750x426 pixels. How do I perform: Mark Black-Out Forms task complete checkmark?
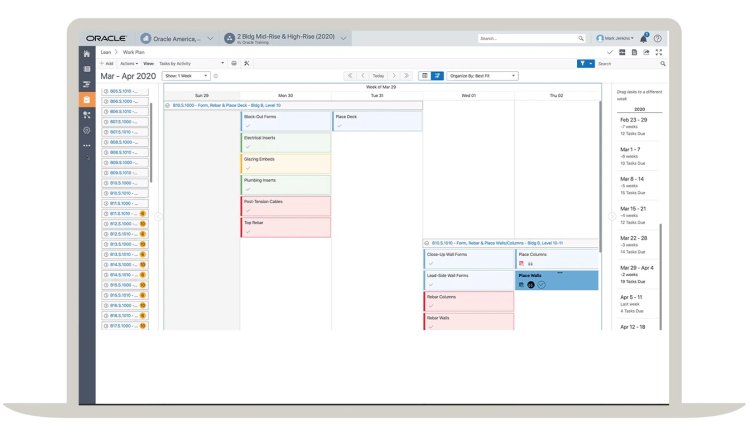247,126
